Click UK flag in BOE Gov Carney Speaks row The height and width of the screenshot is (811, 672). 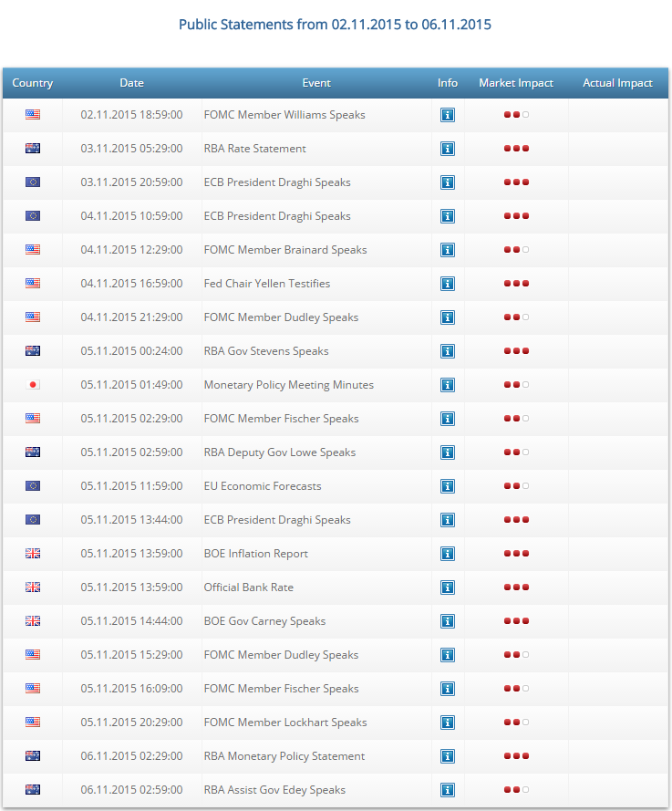[33, 620]
